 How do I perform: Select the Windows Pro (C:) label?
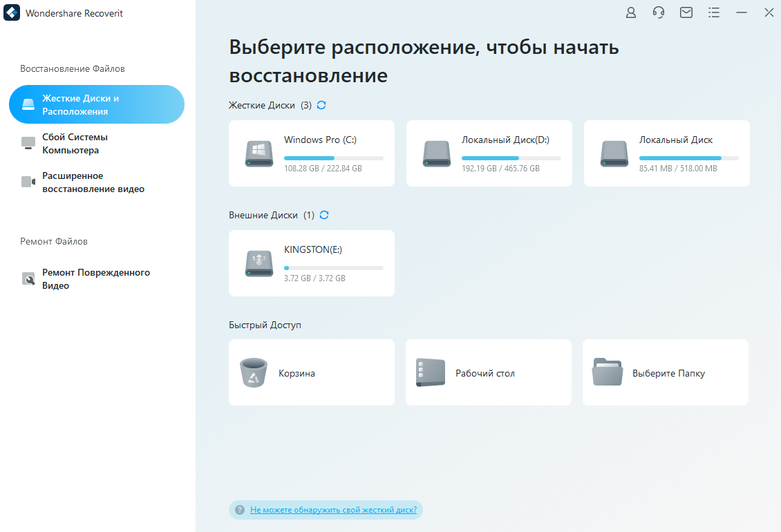[320, 140]
